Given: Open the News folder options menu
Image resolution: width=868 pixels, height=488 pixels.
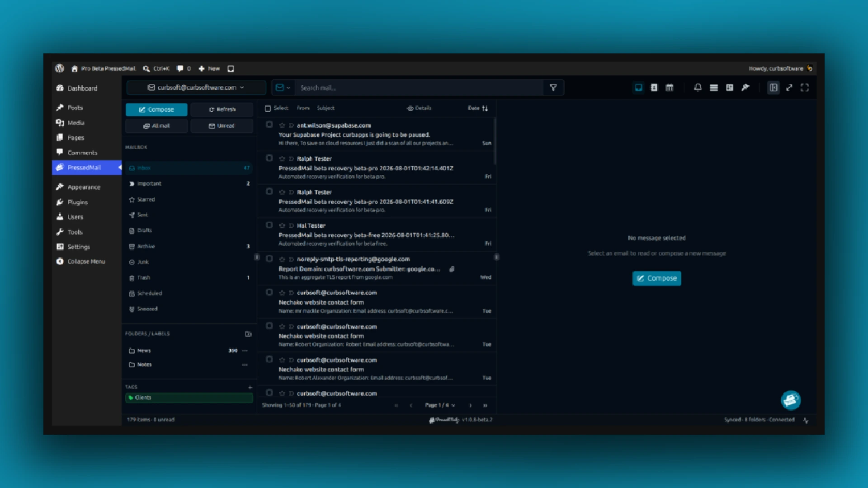Looking at the screenshot, I should point(245,351).
